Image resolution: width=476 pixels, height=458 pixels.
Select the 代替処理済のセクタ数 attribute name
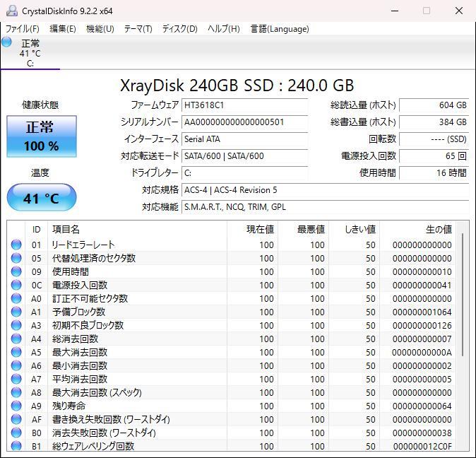click(x=94, y=258)
